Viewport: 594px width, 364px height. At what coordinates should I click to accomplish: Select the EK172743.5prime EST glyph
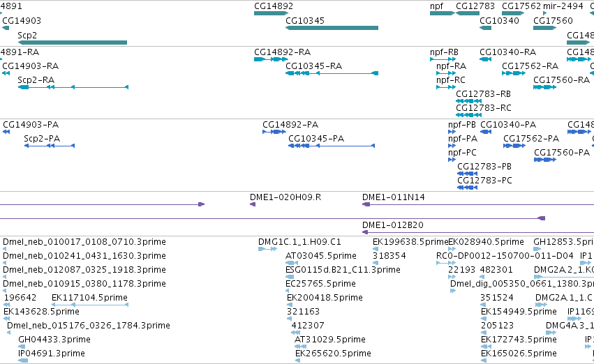[x=484, y=346]
